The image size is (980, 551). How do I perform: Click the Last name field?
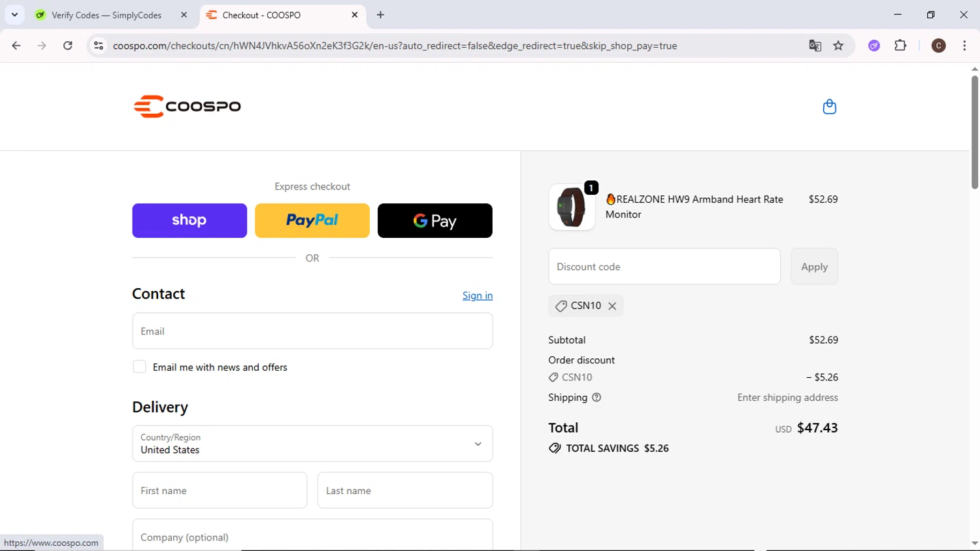(405, 490)
